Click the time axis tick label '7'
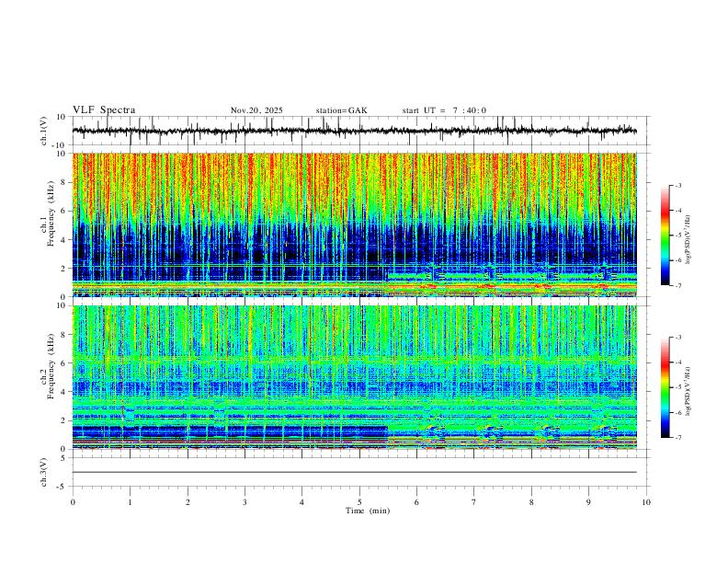The image size is (728, 563). 474,502
